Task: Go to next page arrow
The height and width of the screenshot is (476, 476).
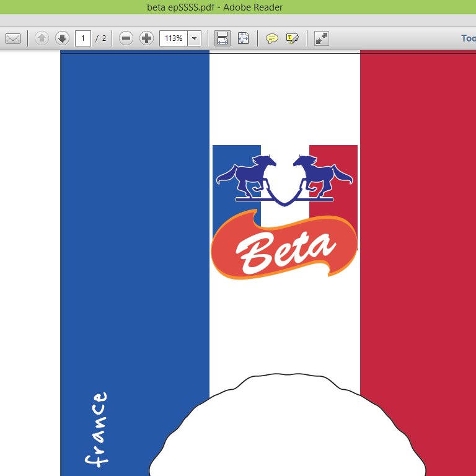Action: [62, 38]
